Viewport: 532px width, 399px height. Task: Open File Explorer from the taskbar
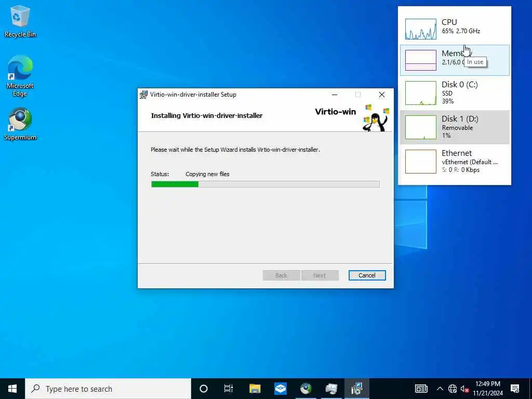[255, 389]
